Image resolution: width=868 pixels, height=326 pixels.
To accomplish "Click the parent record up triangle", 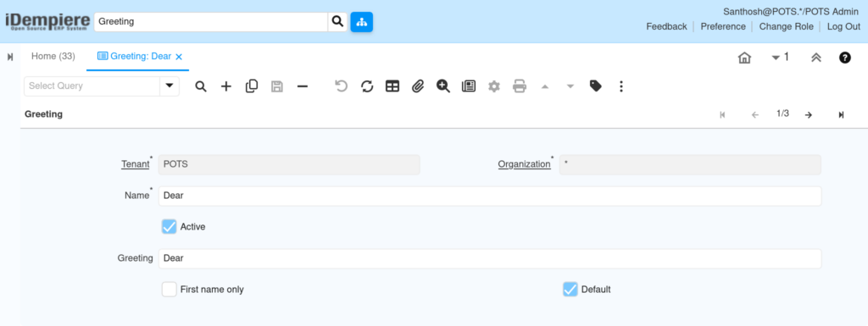I will (545, 86).
